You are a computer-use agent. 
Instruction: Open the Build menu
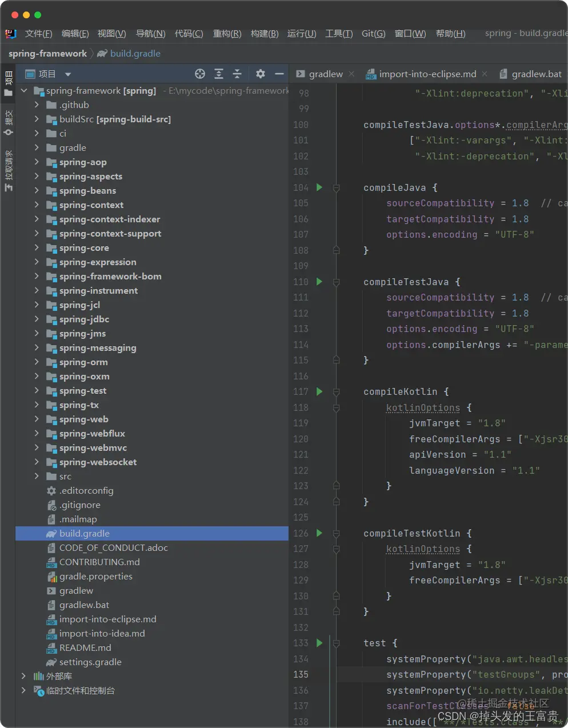coord(265,34)
